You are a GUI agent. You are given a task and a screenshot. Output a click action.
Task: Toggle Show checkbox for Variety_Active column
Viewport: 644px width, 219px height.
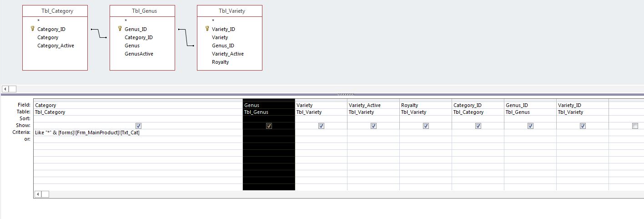[373, 126]
